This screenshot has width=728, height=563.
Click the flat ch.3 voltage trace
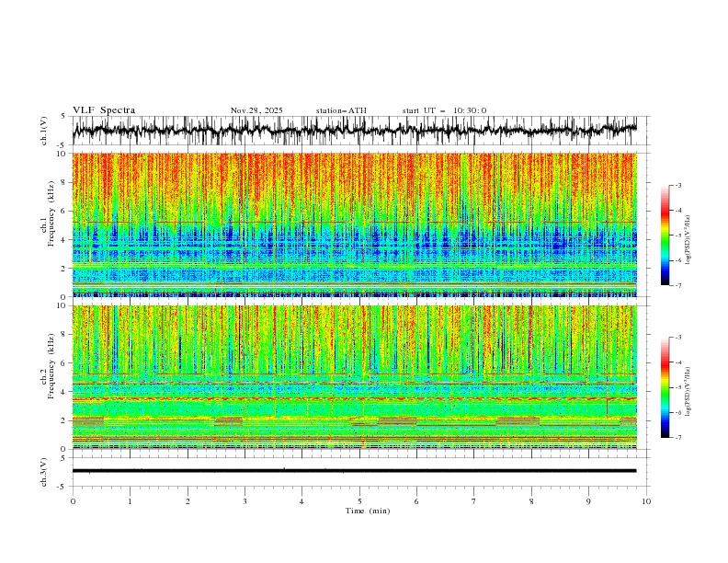[x=355, y=471]
